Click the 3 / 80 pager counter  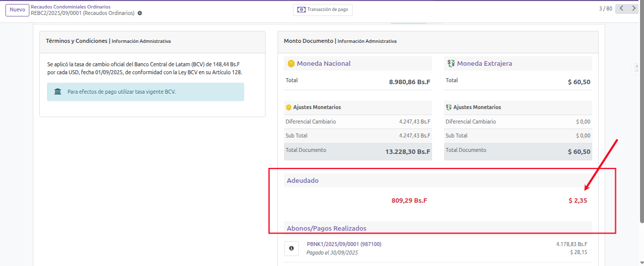point(605,8)
